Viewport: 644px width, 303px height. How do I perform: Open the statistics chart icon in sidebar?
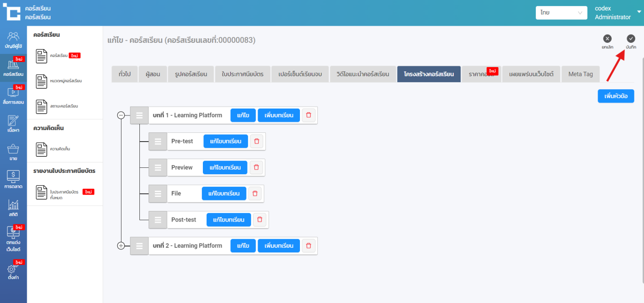(x=13, y=206)
